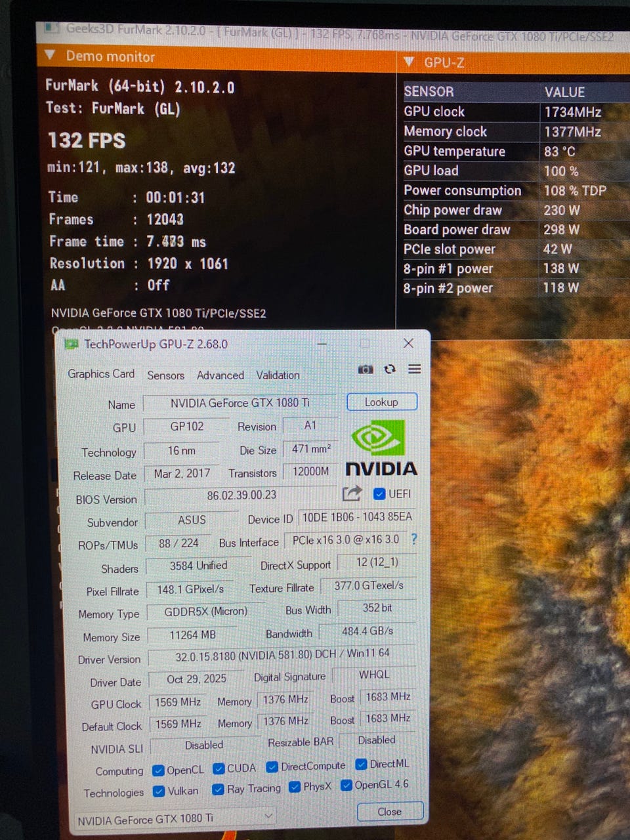Open the GPU selection dropdown
This screenshot has width=630, height=840.
[175, 818]
